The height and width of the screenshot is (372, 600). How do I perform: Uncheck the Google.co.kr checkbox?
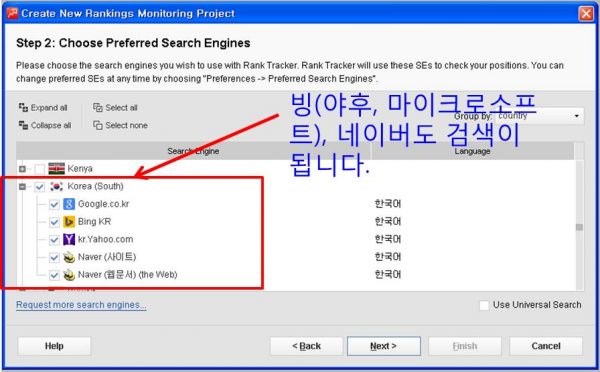(x=54, y=204)
